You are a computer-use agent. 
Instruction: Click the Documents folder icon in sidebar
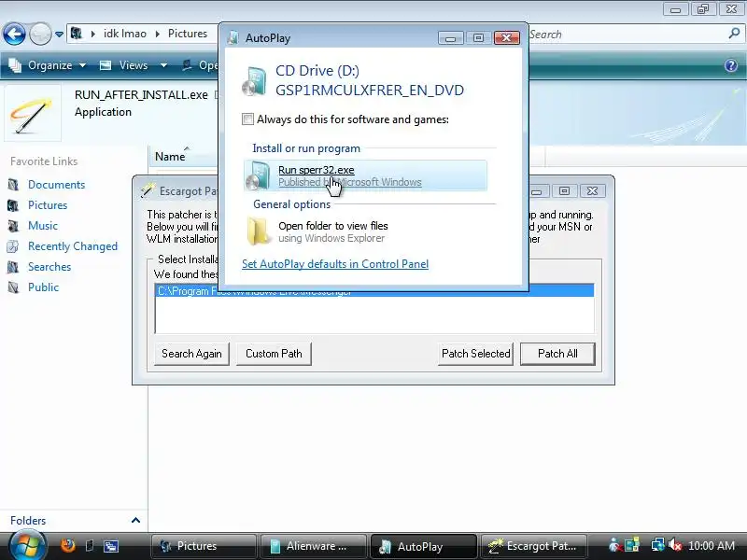[13, 185]
